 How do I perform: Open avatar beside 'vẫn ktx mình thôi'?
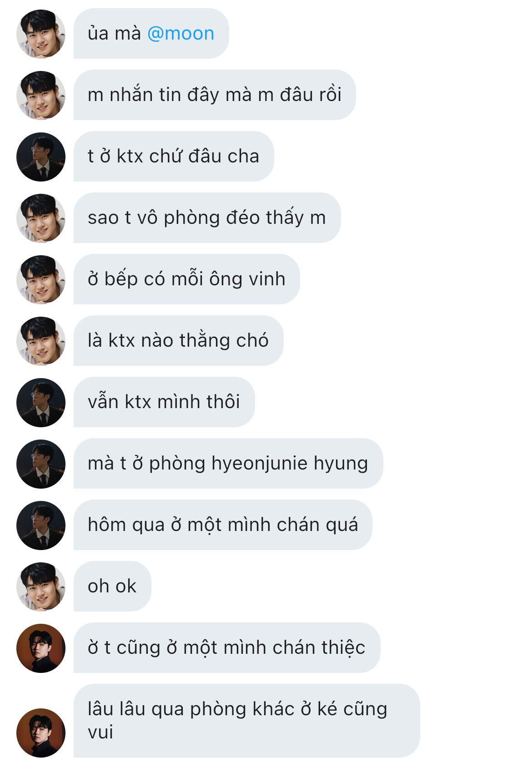pyautogui.click(x=41, y=403)
